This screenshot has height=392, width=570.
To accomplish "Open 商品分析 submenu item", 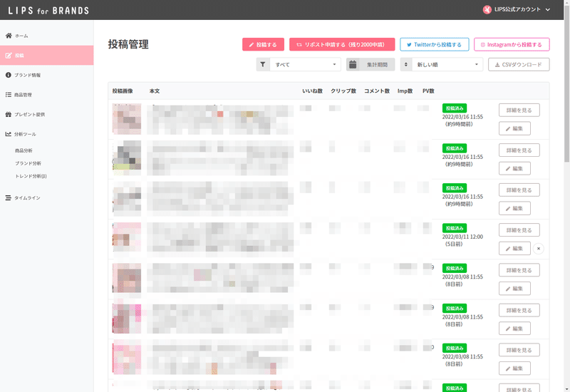I will coord(24,150).
